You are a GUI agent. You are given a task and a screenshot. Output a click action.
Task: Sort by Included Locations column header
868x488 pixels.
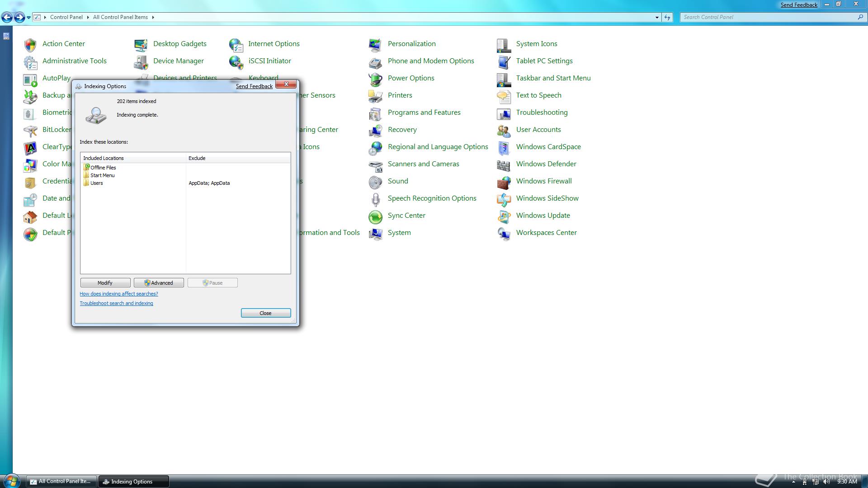pos(133,158)
